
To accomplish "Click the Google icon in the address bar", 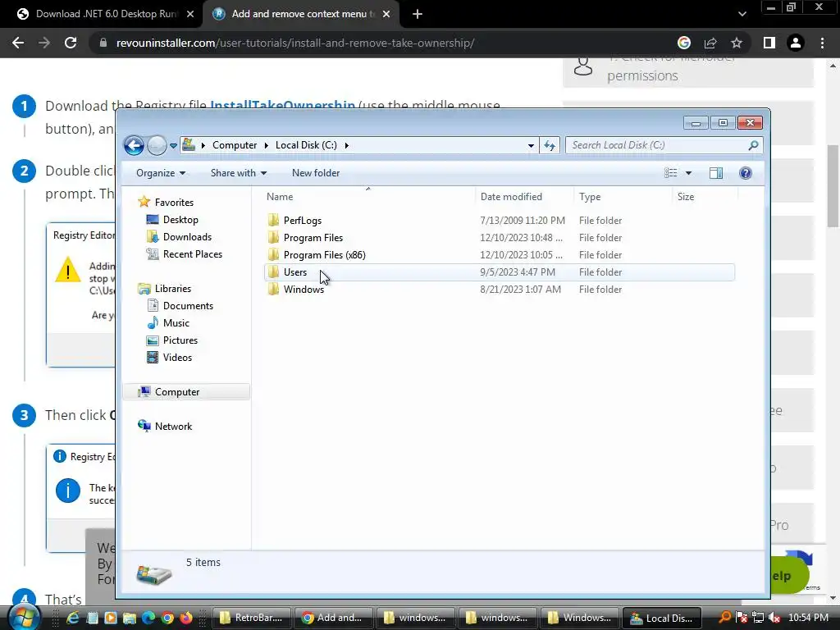I will point(684,43).
